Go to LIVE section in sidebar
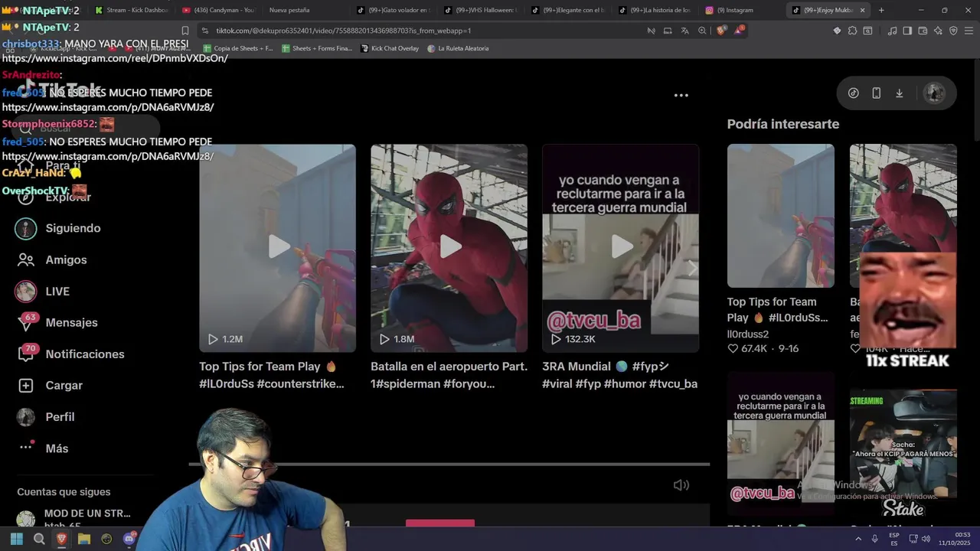Viewport: 980px width, 551px height. [x=43, y=291]
